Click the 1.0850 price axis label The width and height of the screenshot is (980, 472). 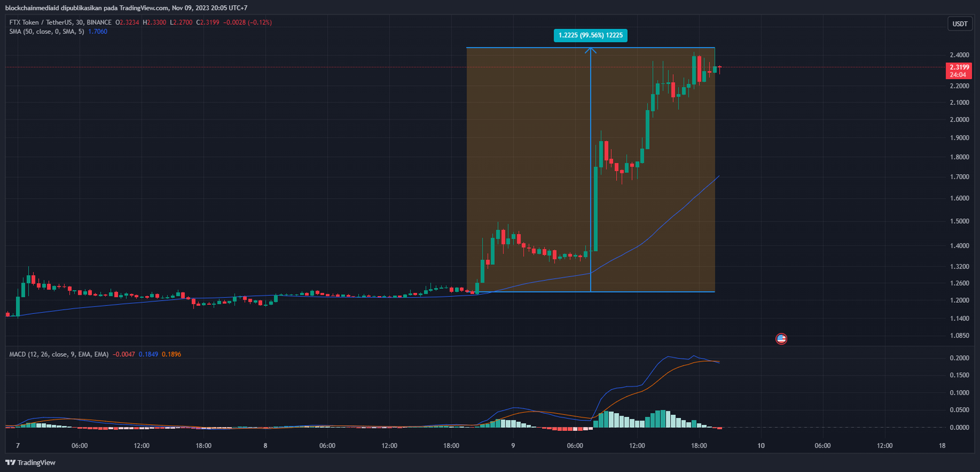pos(959,335)
